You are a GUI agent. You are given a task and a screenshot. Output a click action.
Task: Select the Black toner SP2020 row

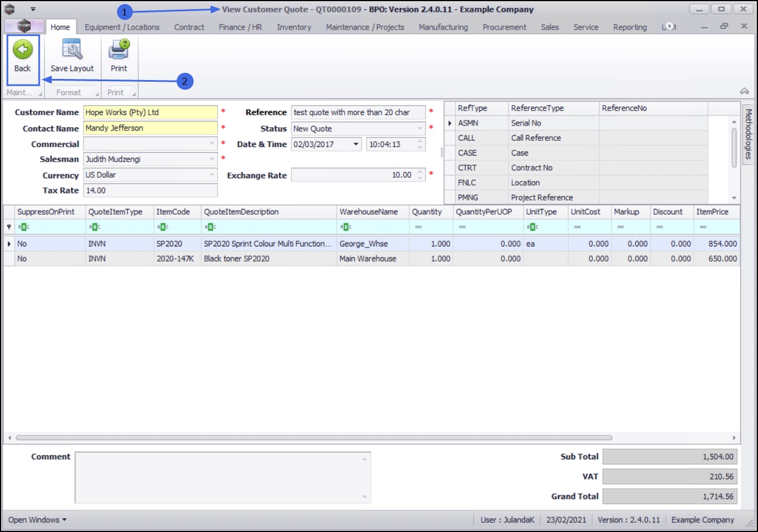[x=371, y=258]
